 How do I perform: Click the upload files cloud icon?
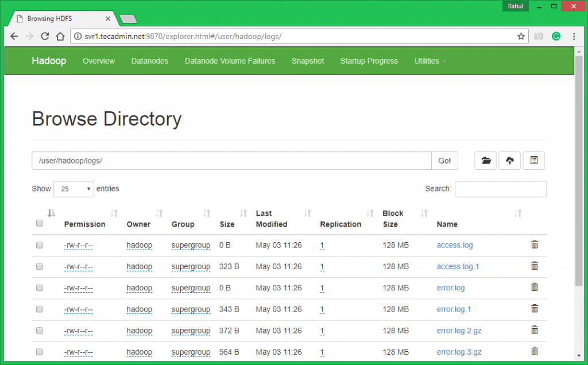pos(509,161)
